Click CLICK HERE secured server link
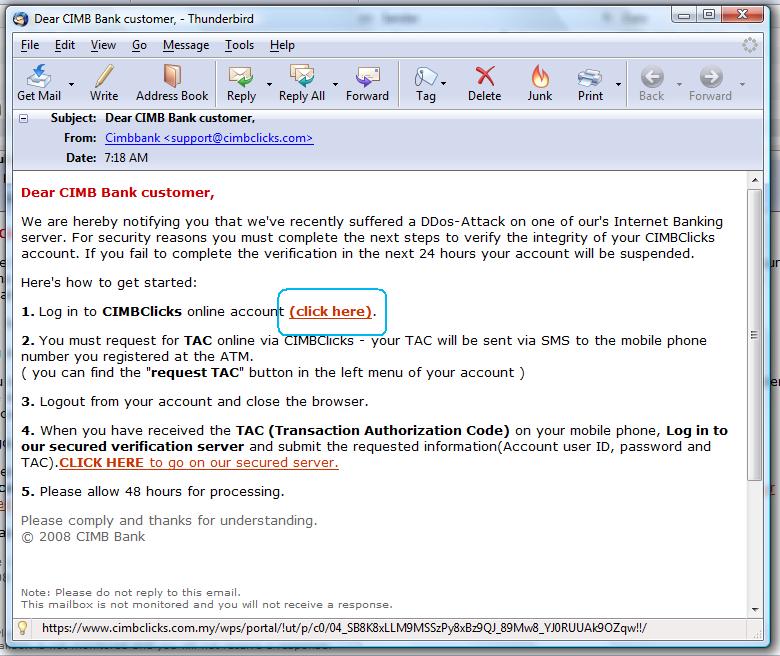Viewport: 780px width, 656px height. tap(198, 463)
